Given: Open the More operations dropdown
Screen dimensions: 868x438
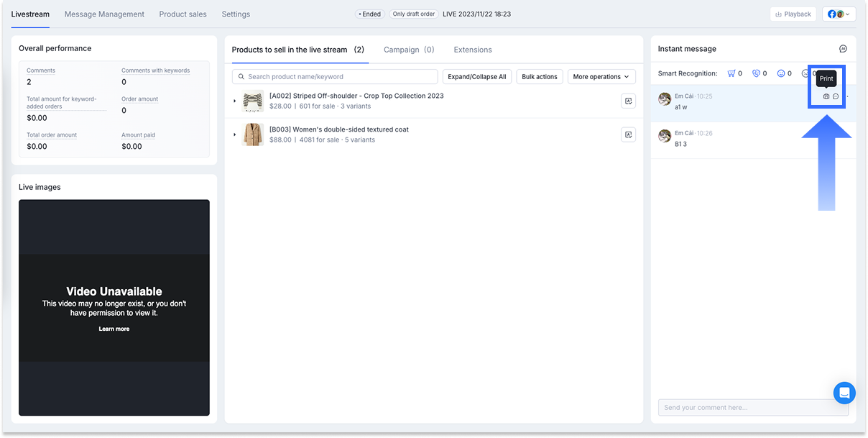Looking at the screenshot, I should [601, 77].
